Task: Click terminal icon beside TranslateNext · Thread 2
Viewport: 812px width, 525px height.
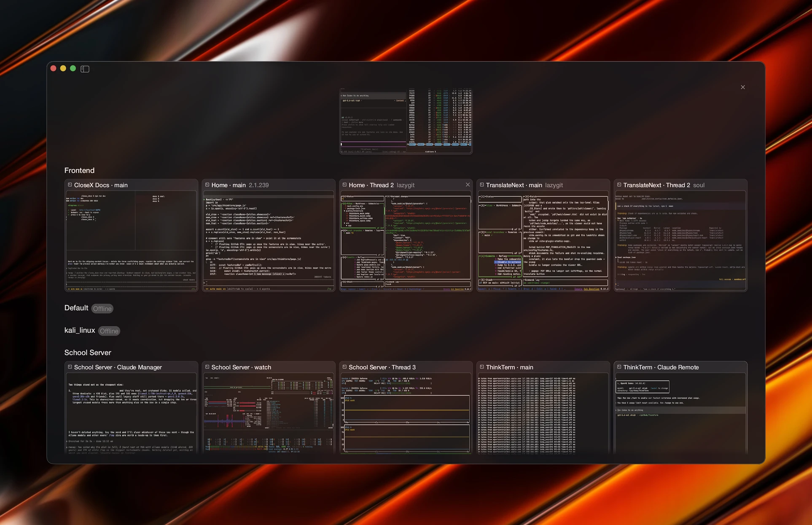Action: [x=619, y=185]
